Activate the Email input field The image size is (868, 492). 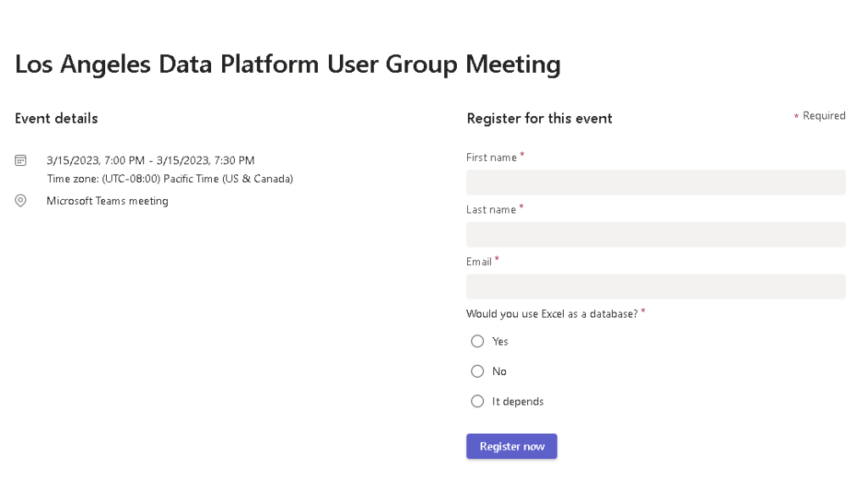pos(655,286)
